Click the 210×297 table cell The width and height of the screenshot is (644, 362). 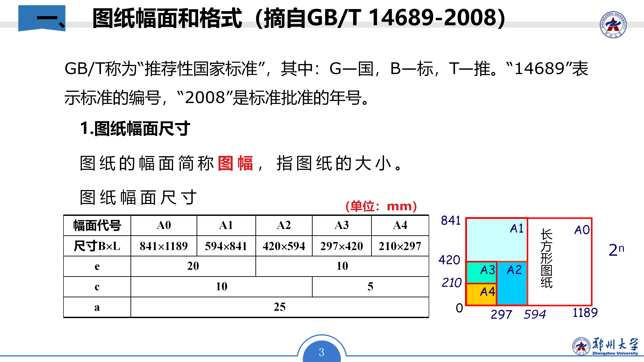[400, 246]
